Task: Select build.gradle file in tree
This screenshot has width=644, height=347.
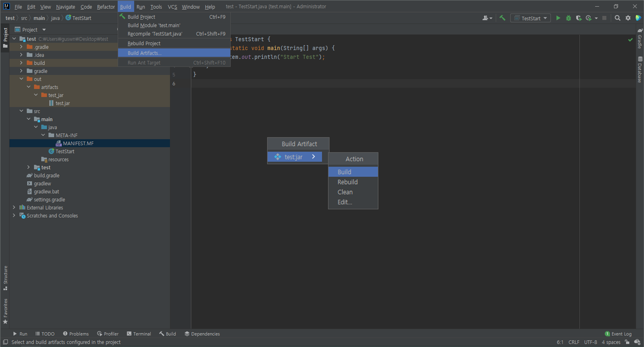Action: [x=47, y=175]
